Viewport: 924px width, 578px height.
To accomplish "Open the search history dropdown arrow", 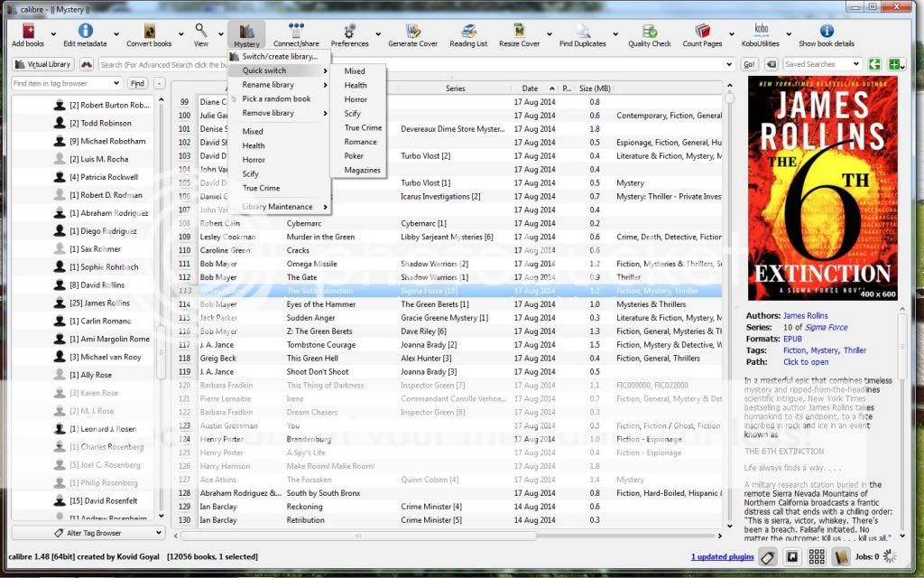I will point(729,64).
